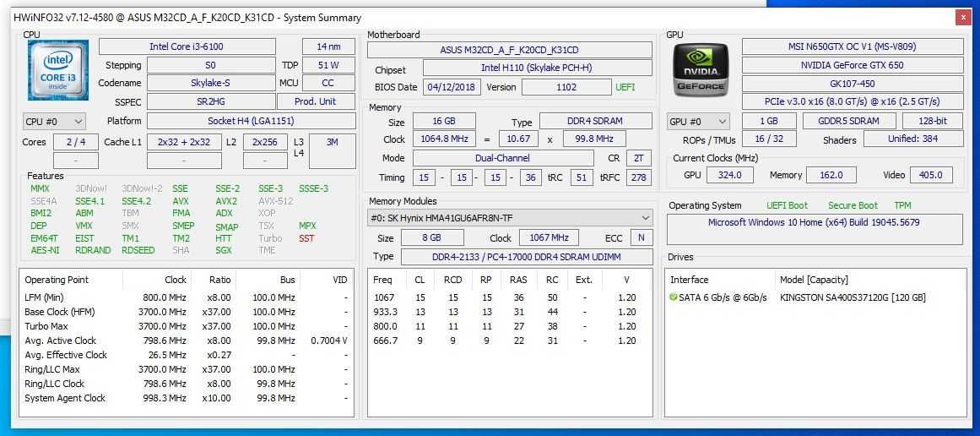Click the Dual-Channel mode field
The width and height of the screenshot is (980, 436).
click(503, 158)
